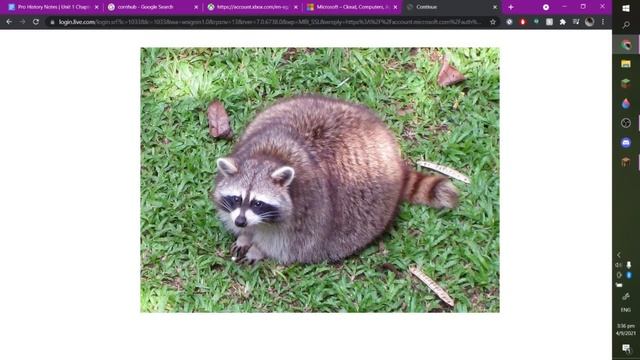Bookmark this page with the star icon
Viewport: 640px width, 360px height.
[493, 22]
